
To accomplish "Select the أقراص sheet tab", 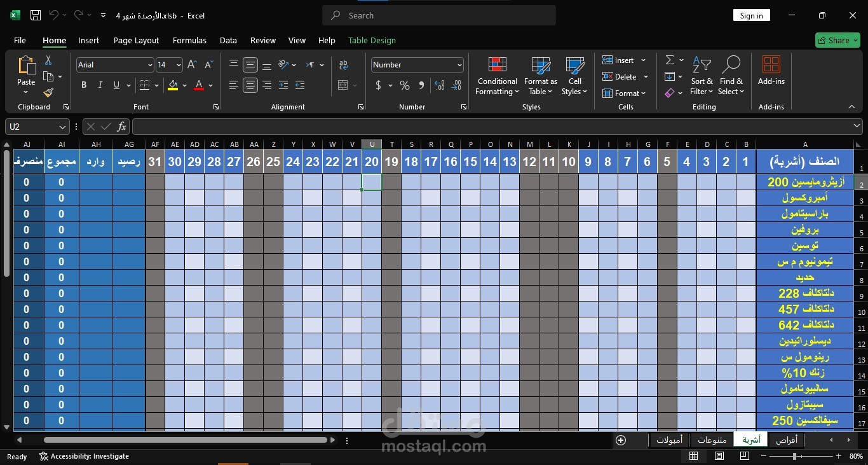I will point(786,440).
